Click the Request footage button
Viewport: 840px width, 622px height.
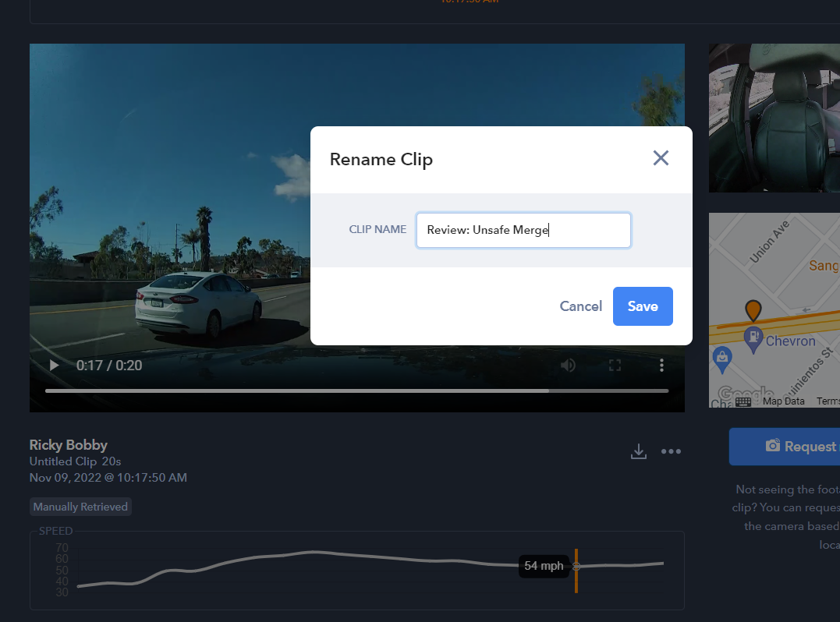pyautogui.click(x=785, y=447)
